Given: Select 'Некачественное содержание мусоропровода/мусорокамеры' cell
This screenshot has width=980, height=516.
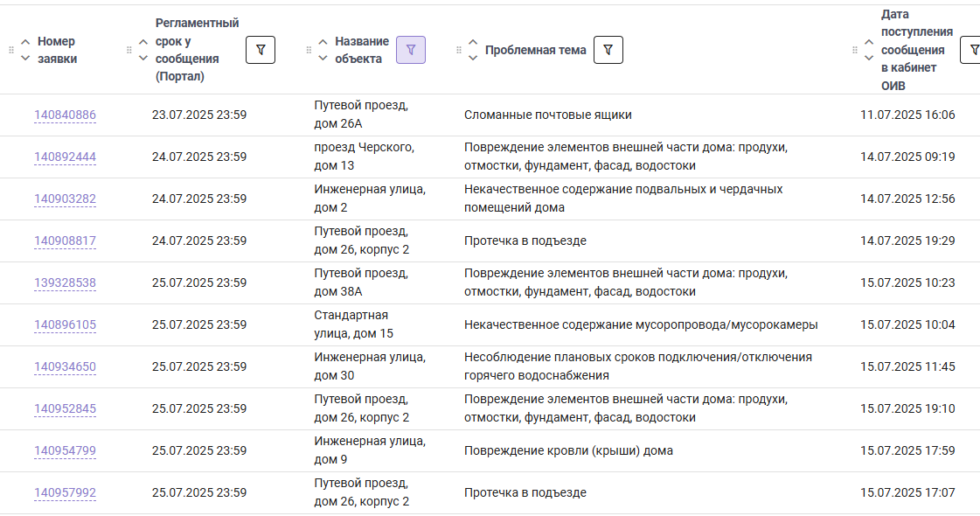Looking at the screenshot, I should tap(641, 324).
